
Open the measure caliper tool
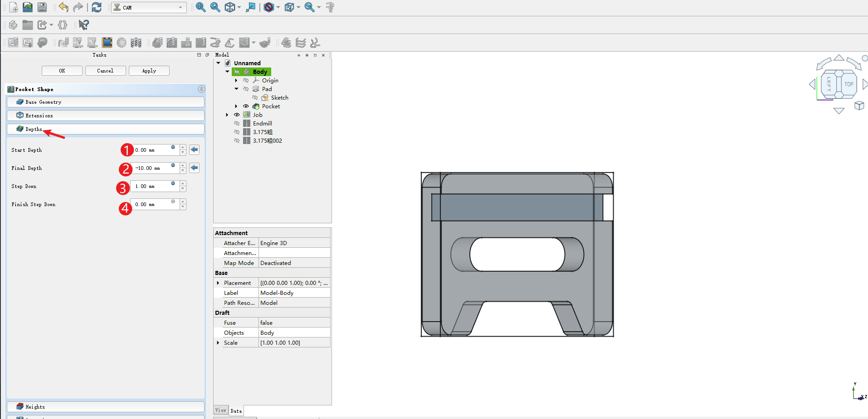pos(330,7)
